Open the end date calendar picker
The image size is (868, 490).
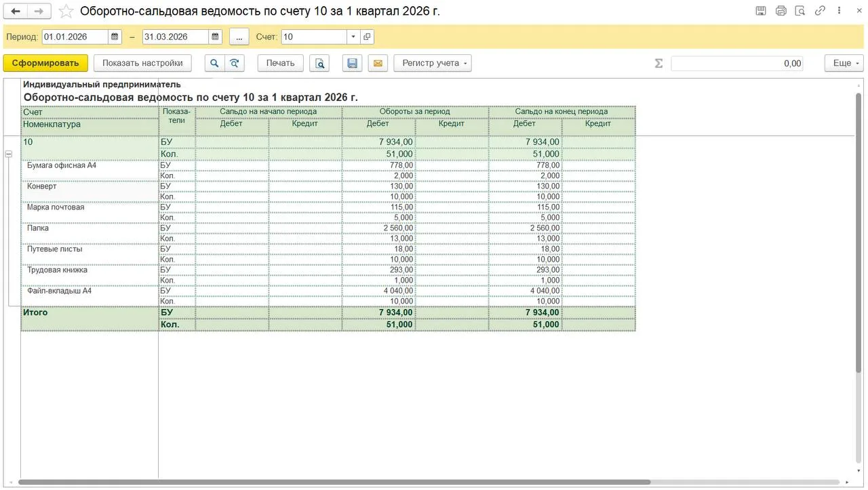pyautogui.click(x=216, y=37)
